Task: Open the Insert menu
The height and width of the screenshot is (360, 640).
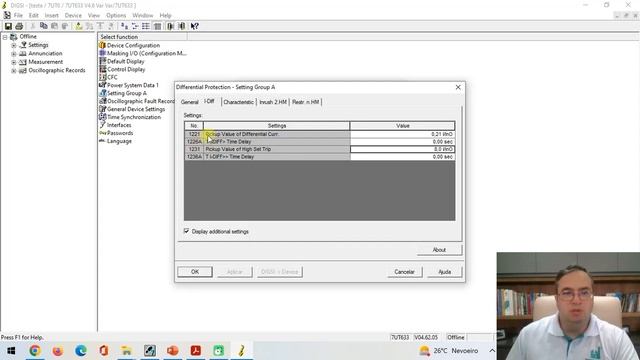Action: (x=51, y=15)
